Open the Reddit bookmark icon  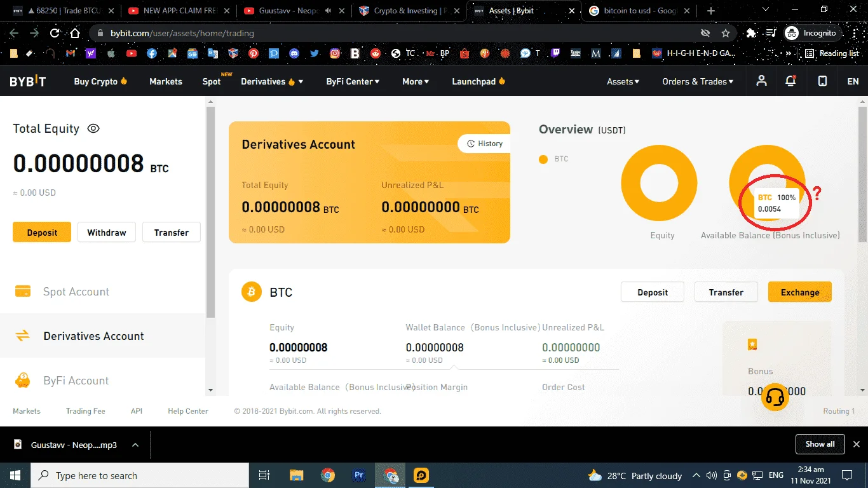tap(376, 54)
